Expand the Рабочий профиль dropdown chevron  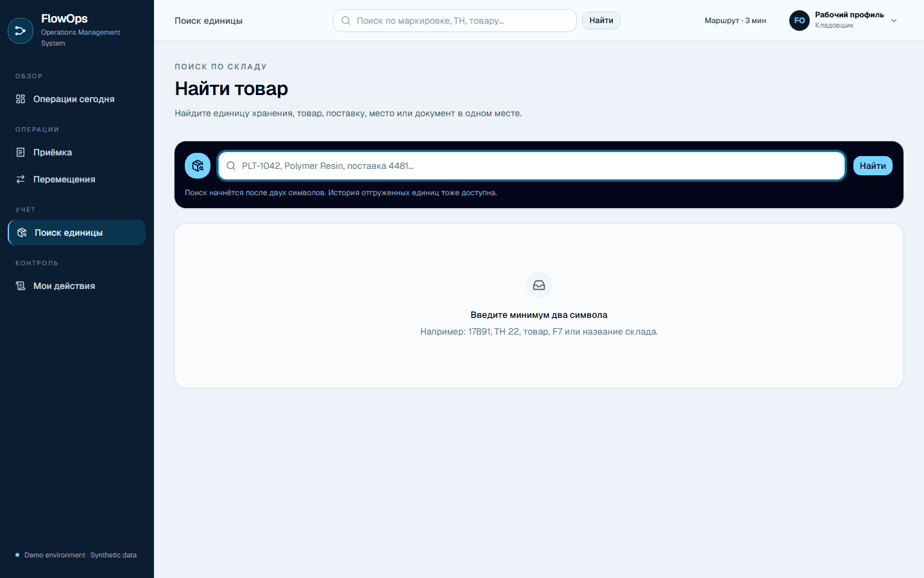point(894,21)
